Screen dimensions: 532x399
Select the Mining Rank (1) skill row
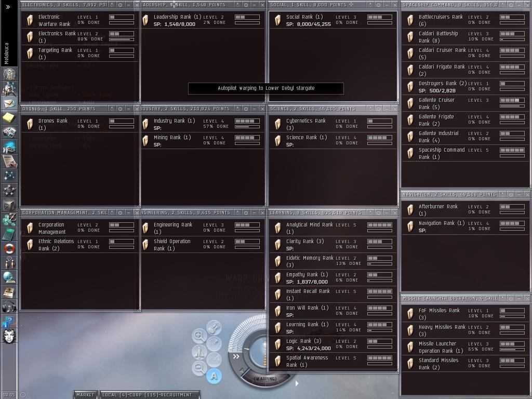pos(203,141)
